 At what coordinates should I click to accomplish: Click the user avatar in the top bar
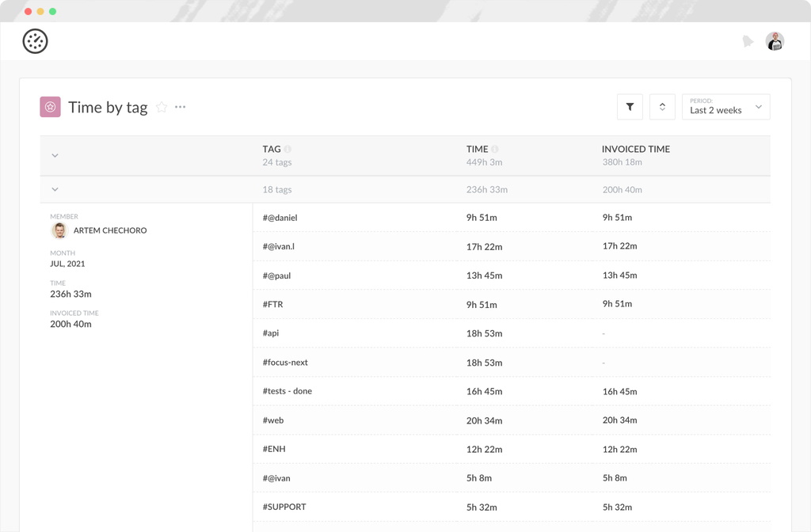(775, 40)
